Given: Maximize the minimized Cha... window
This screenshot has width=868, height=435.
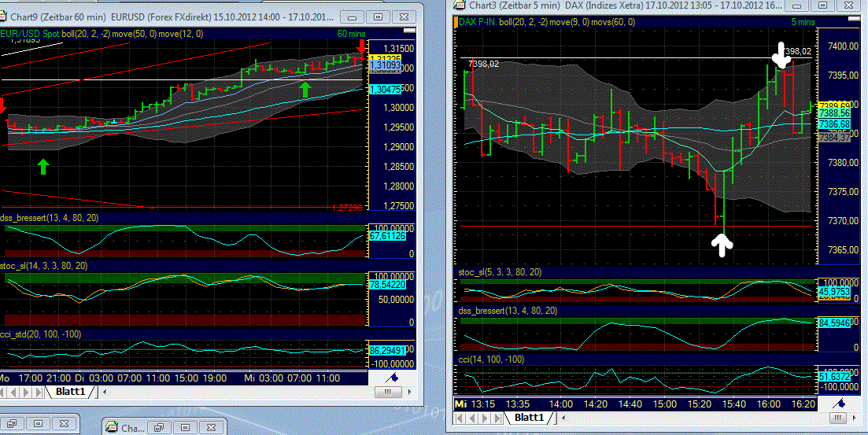Looking at the screenshot, I should point(185,427).
